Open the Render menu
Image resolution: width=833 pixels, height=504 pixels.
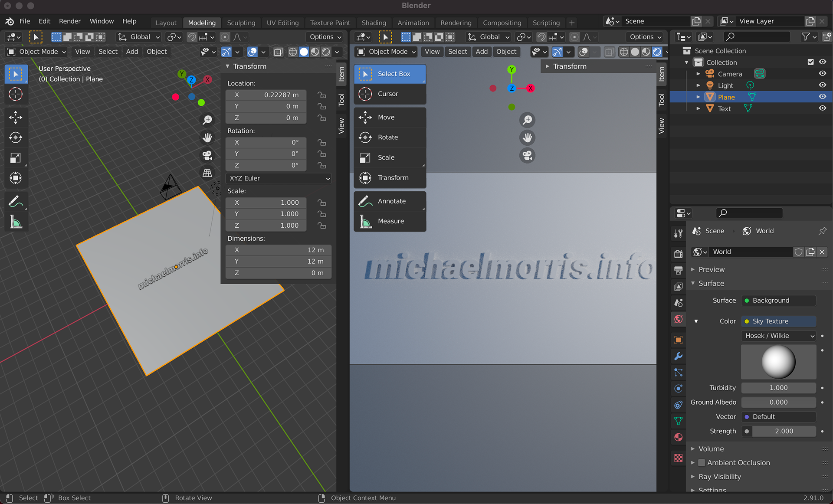pyautogui.click(x=70, y=21)
